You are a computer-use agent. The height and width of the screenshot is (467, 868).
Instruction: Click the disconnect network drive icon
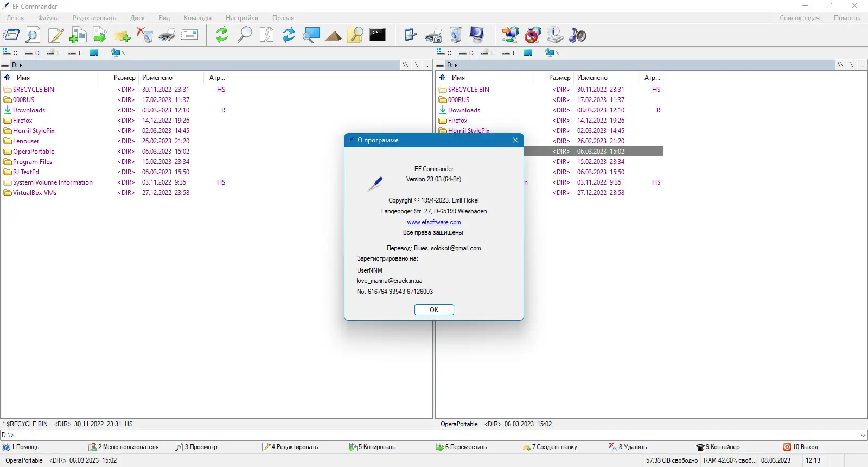[x=533, y=35]
